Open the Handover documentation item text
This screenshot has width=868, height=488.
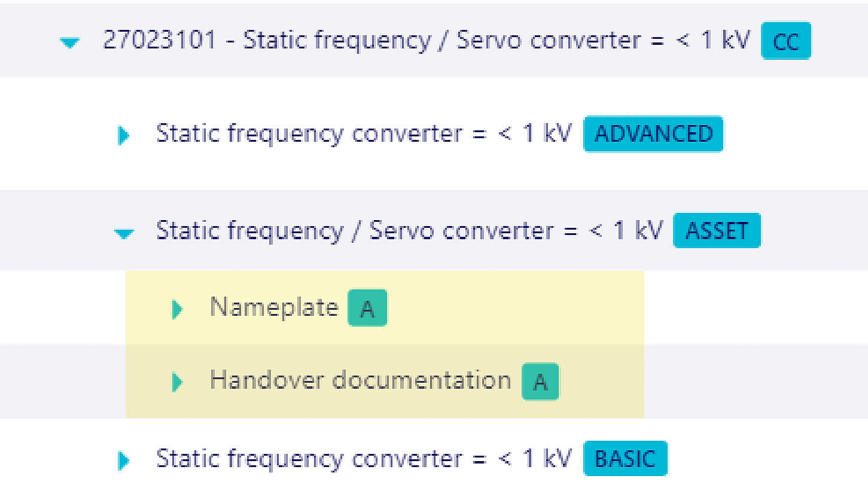pyautogui.click(x=360, y=380)
